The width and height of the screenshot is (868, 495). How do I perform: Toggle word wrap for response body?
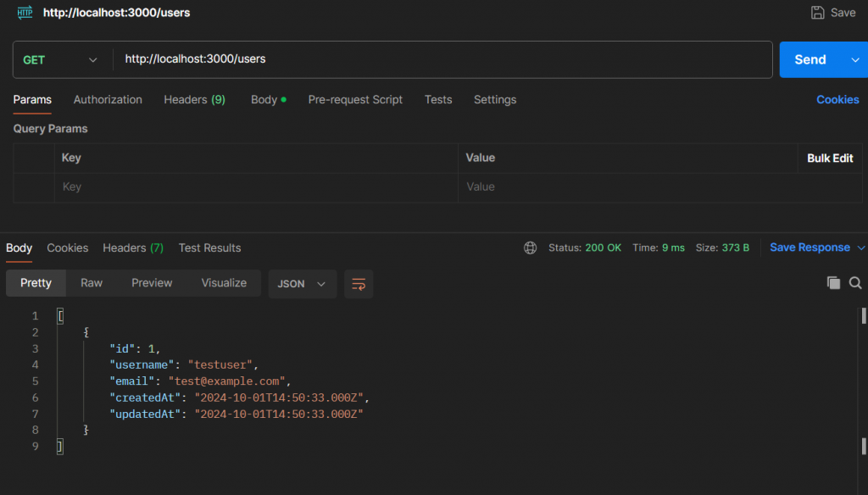point(359,284)
